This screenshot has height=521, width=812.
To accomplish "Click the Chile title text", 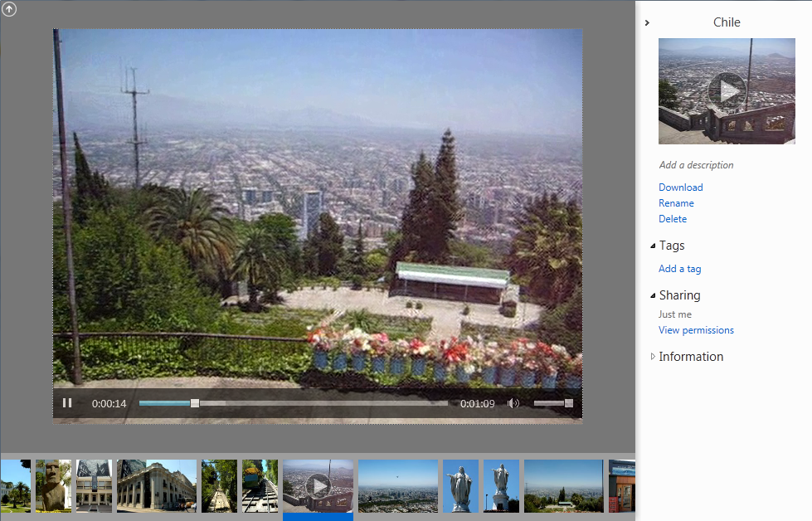I will [727, 22].
